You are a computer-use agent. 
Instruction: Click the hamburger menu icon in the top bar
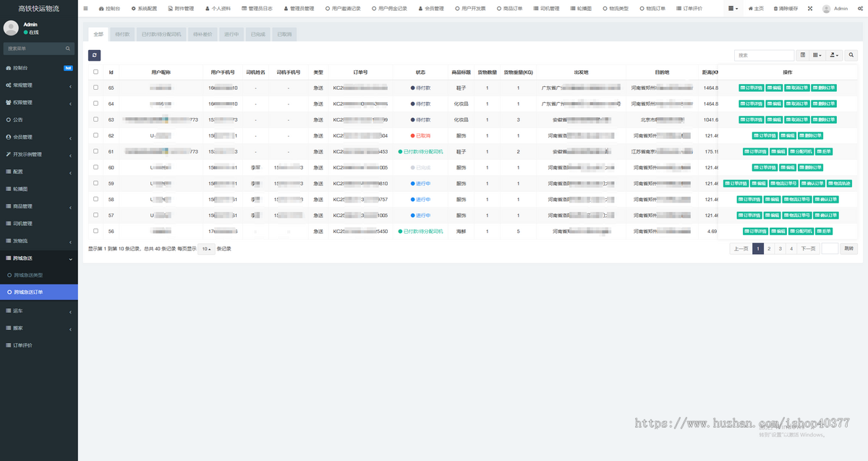coord(86,9)
